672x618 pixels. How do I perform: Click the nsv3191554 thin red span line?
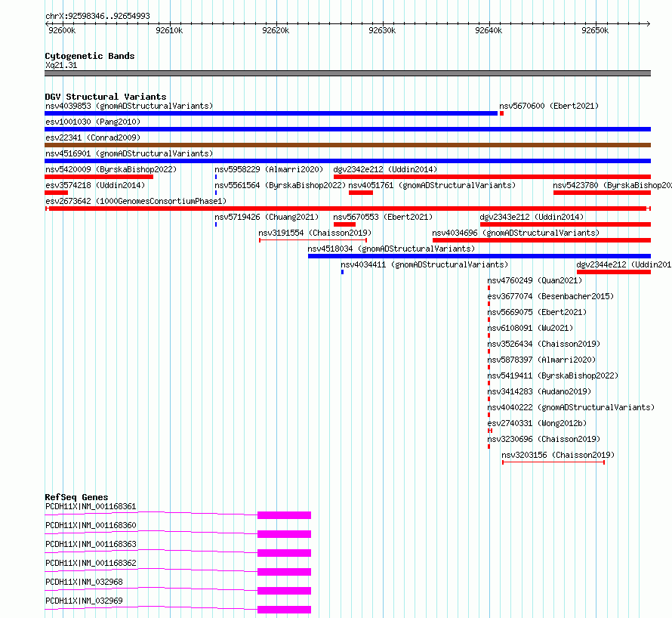[313, 240]
